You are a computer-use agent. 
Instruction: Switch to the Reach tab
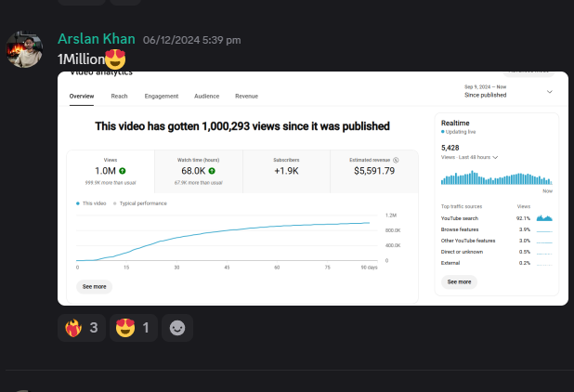tap(119, 97)
